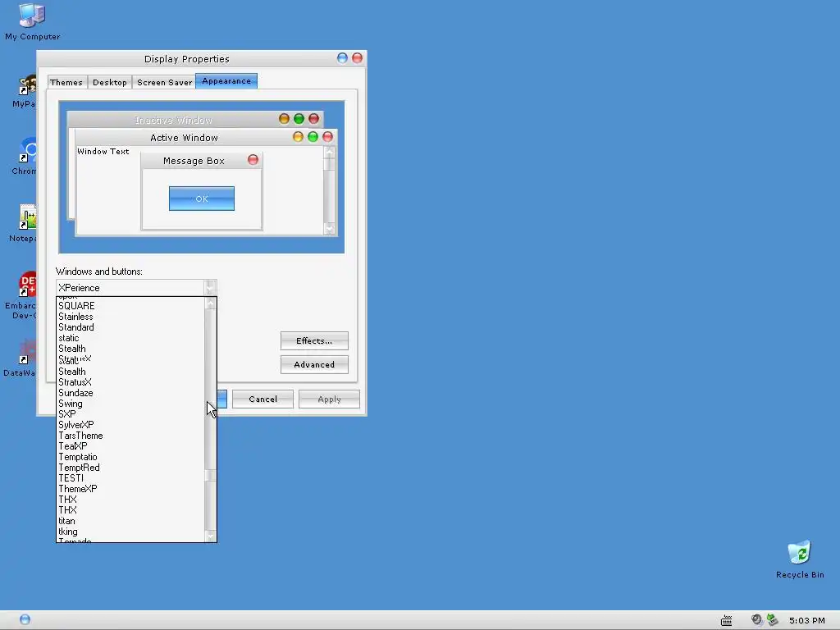Screen dimensions: 840x630
Task: Click the style list scrollbar thumb
Action: coord(211,476)
